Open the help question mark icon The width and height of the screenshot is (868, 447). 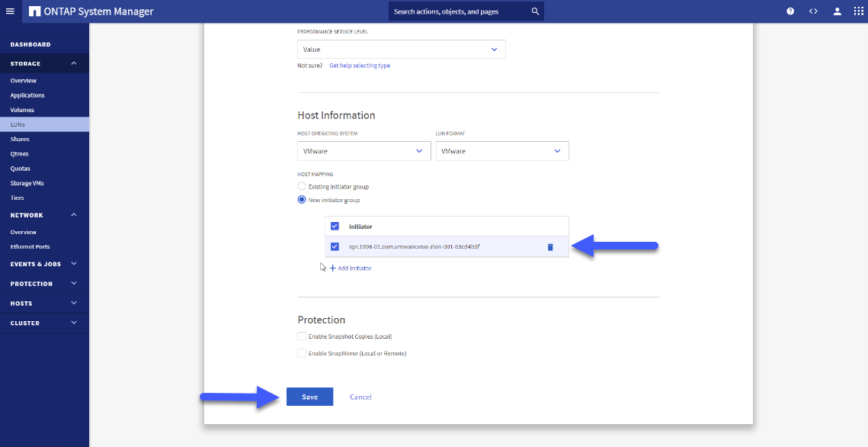[790, 11]
